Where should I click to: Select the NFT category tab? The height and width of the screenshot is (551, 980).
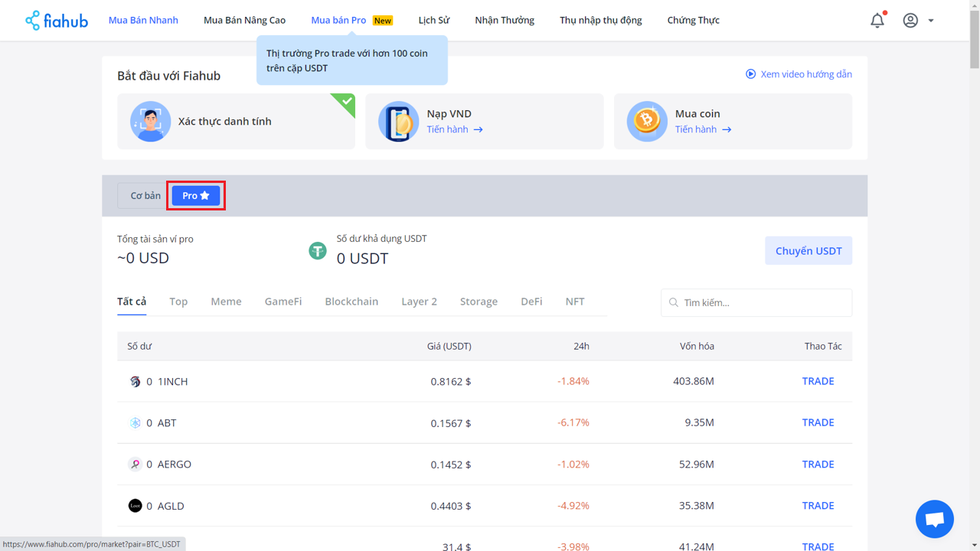pyautogui.click(x=575, y=302)
